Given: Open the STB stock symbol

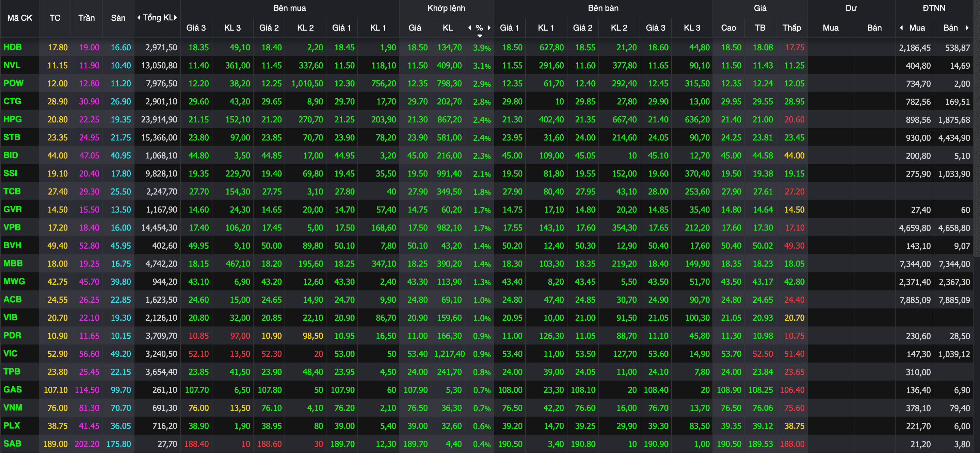Looking at the screenshot, I should point(12,137).
